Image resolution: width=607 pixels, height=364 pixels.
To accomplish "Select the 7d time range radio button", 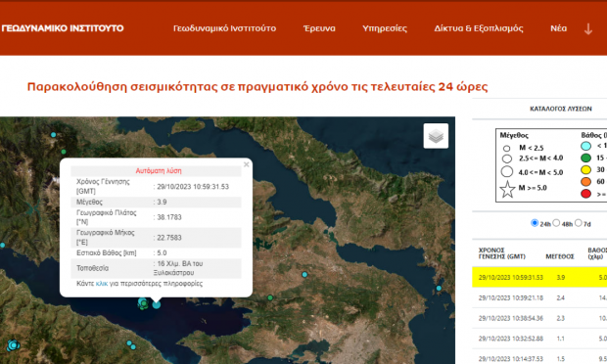I will [579, 223].
